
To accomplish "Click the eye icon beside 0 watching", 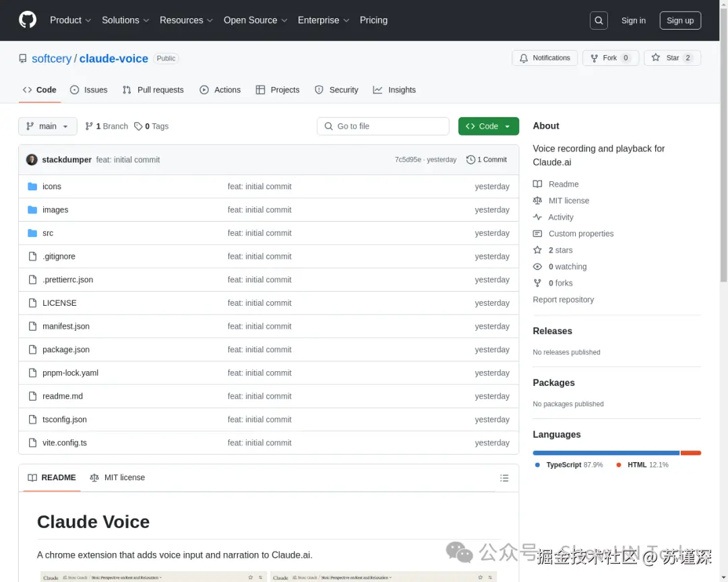I will pos(537,266).
